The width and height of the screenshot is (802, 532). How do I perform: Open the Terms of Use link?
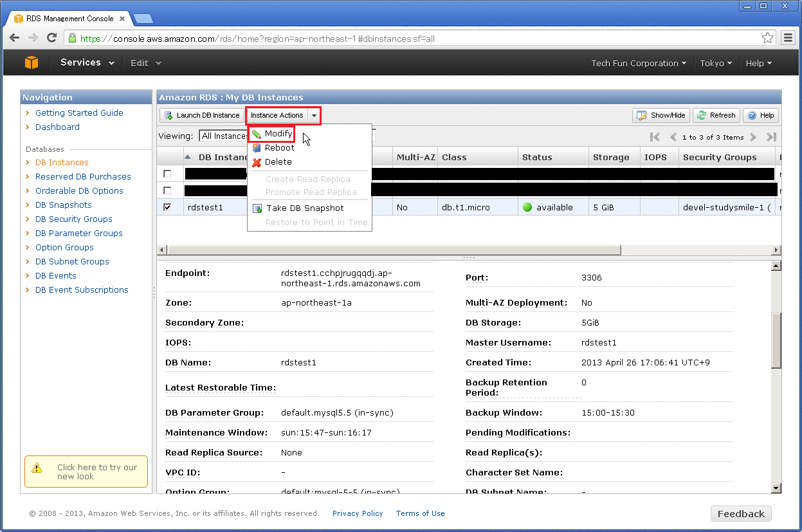[421, 513]
